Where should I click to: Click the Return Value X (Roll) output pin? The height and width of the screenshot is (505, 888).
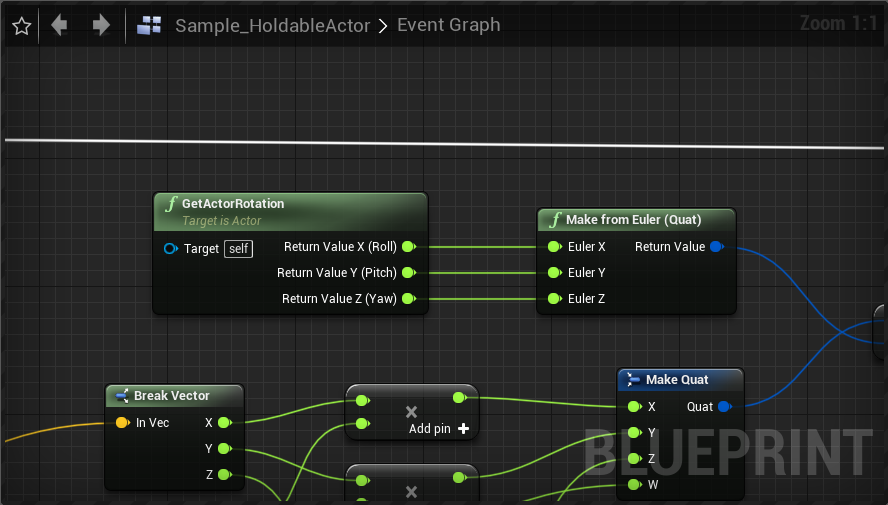coord(408,247)
